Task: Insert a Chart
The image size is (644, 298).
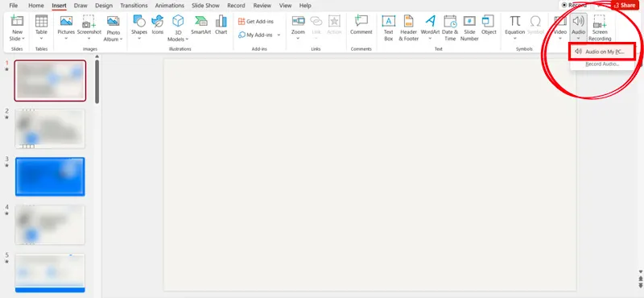Action: tap(221, 25)
